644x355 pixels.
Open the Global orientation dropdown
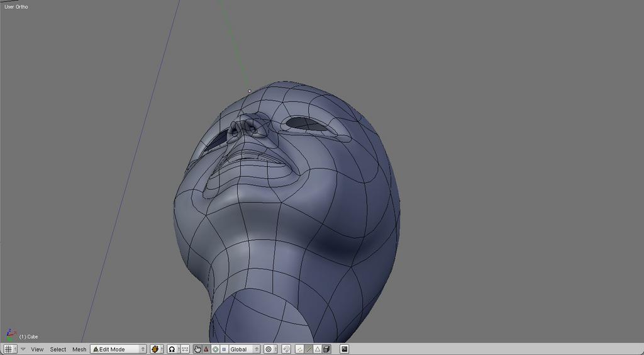pos(245,349)
